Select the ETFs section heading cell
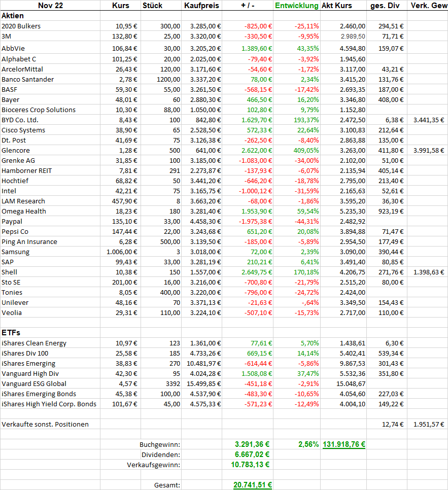The width and height of the screenshot is (448, 490). [x=11, y=332]
